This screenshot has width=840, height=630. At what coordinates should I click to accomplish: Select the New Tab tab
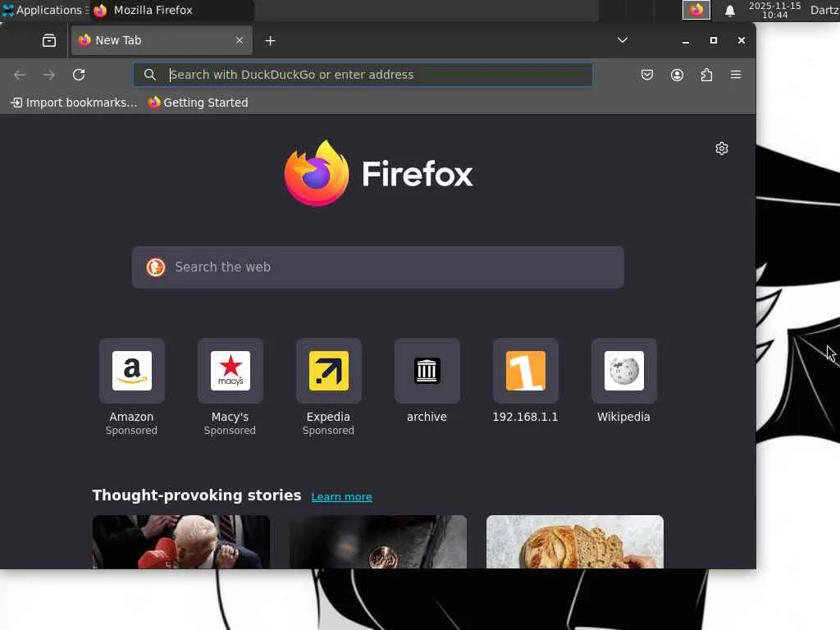(x=162, y=40)
